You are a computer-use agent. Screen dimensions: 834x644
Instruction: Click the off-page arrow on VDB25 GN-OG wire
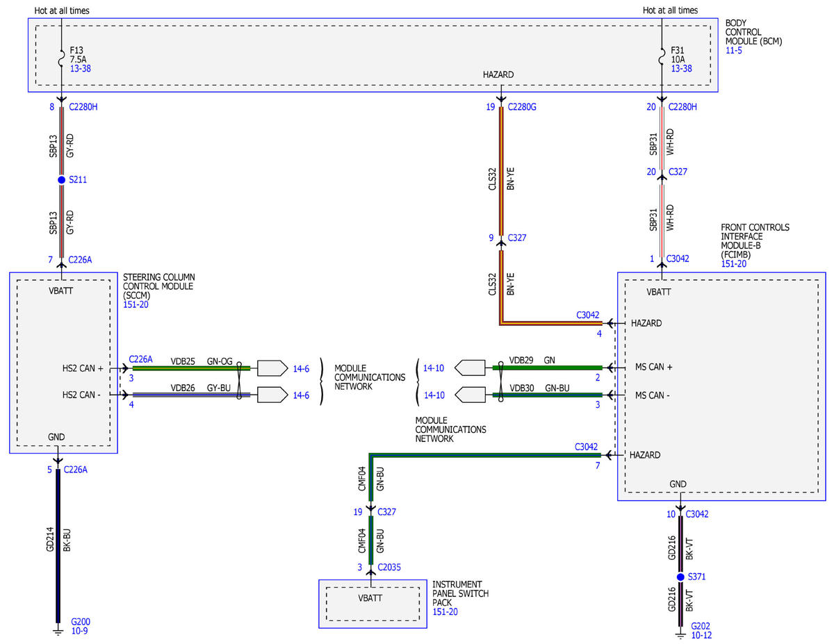pos(272,368)
